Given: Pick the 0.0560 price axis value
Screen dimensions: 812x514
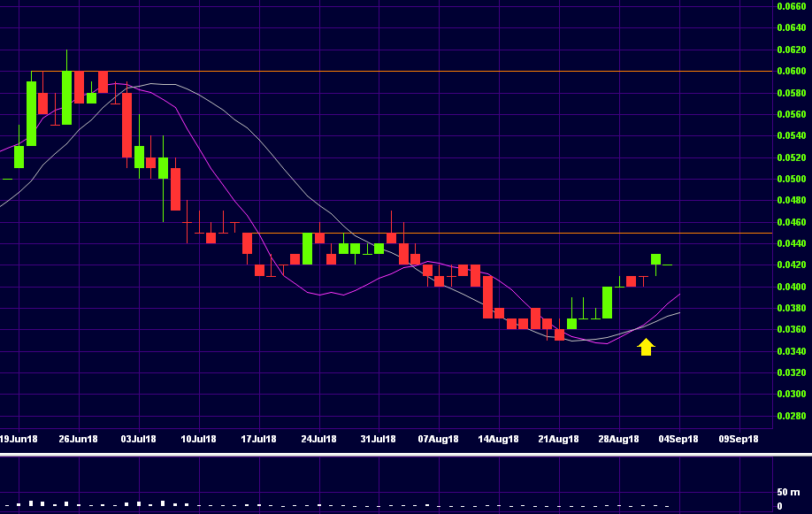Looking at the screenshot, I should pos(792,114).
